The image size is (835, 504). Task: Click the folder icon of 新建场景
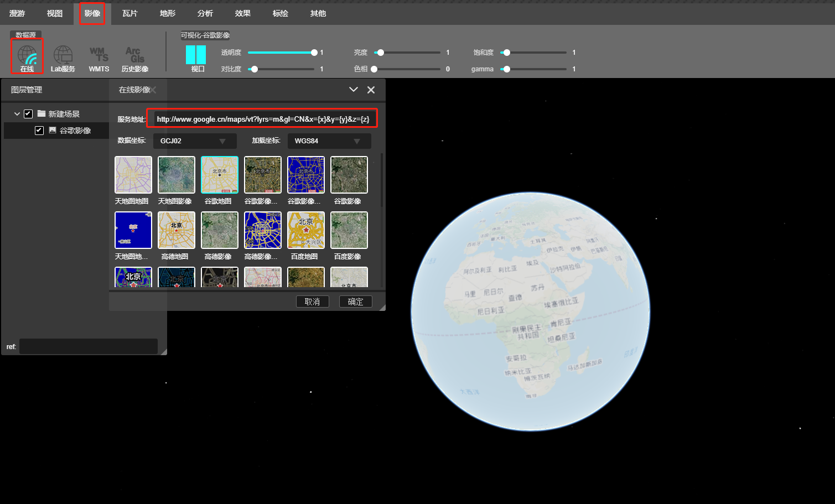click(x=42, y=113)
